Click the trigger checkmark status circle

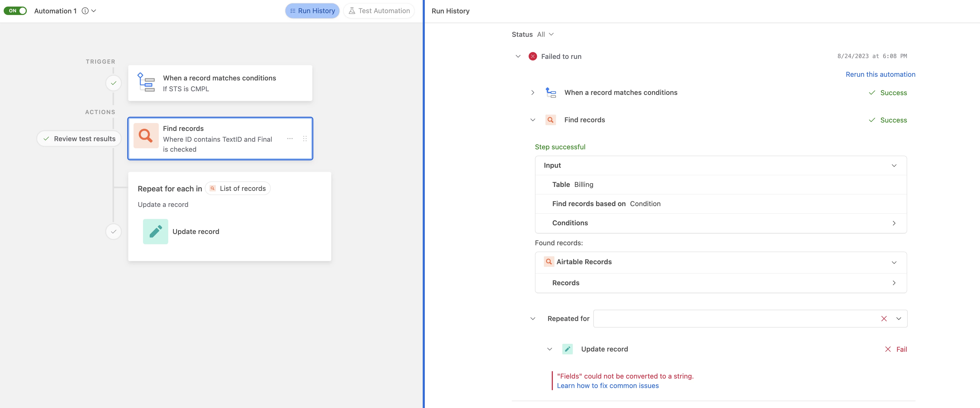(113, 83)
